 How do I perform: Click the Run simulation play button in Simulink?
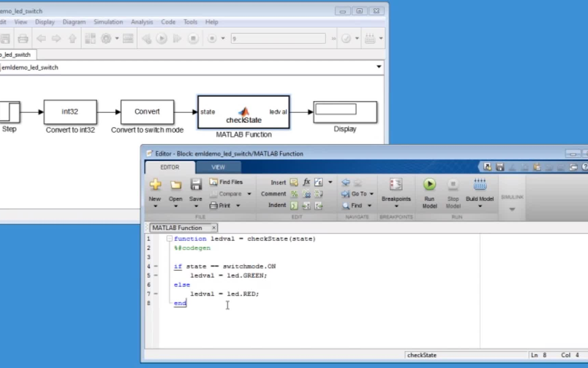pyautogui.click(x=162, y=39)
